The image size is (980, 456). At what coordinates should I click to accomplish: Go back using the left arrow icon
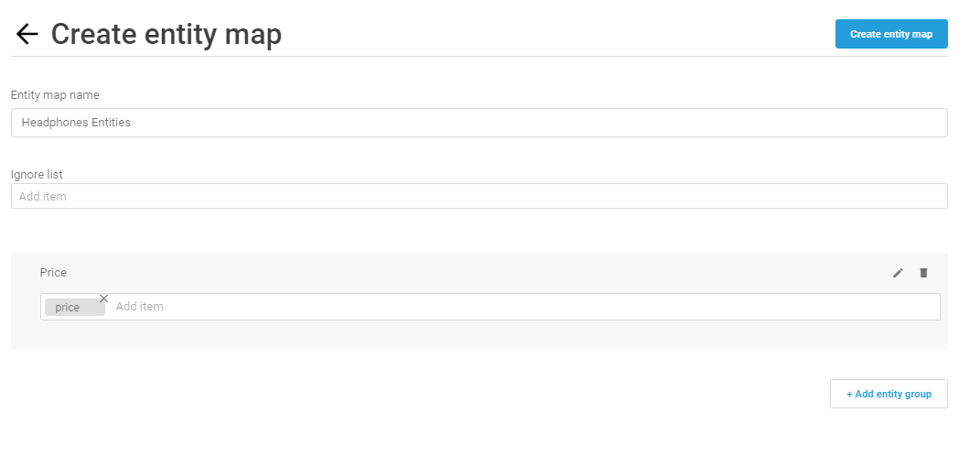(x=27, y=34)
